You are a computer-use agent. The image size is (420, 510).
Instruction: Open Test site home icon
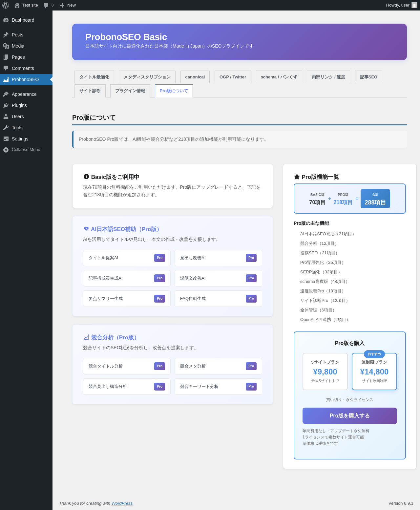17,5
